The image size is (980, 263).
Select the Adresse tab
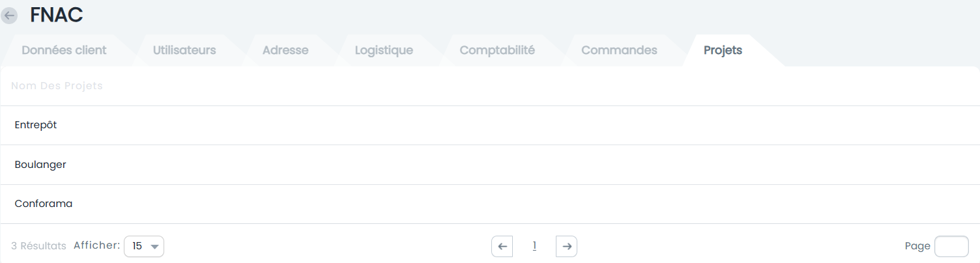click(285, 50)
